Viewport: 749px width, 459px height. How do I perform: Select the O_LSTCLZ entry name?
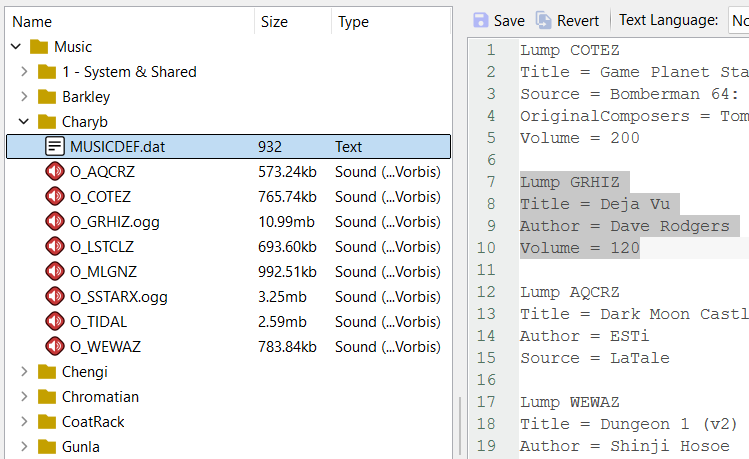pyautogui.click(x=102, y=246)
